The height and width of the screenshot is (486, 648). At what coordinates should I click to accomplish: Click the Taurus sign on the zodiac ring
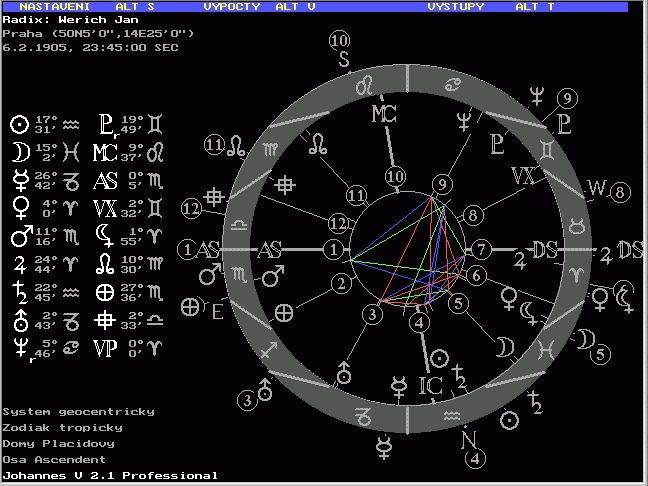578,221
